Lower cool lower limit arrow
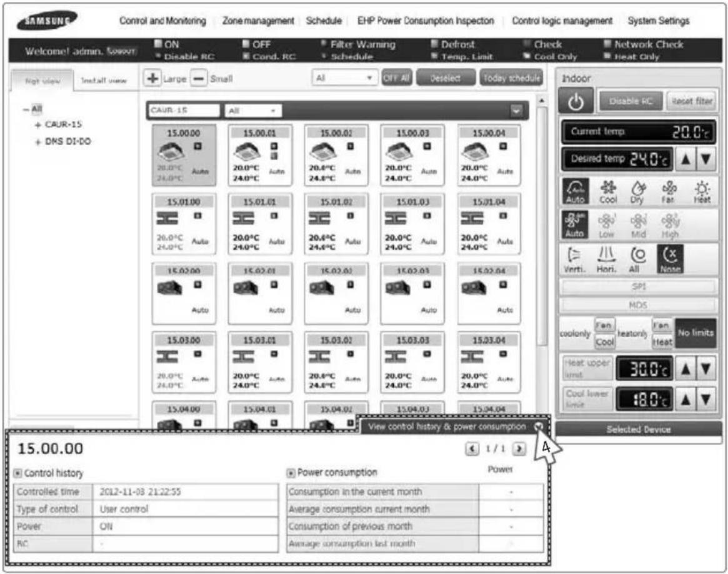This screenshot has height=574, width=728. tap(706, 400)
